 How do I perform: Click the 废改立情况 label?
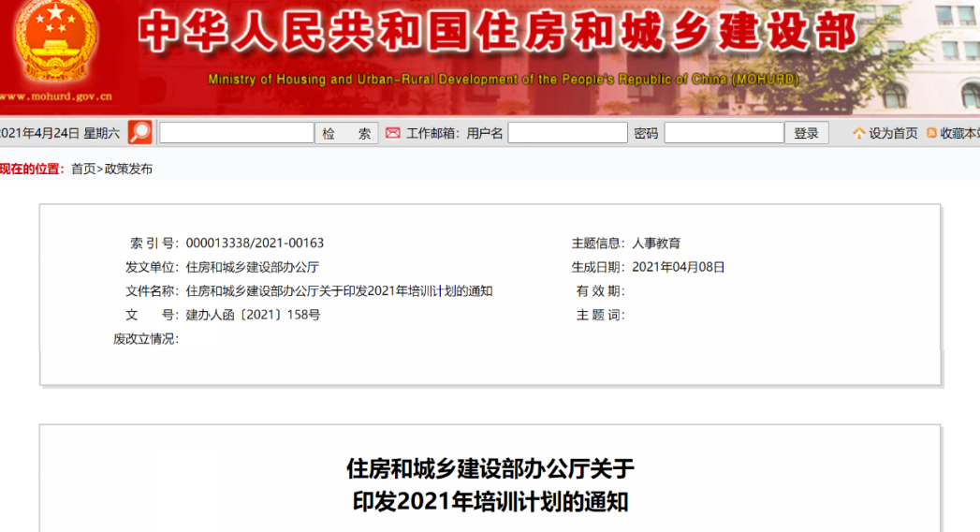coord(146,339)
